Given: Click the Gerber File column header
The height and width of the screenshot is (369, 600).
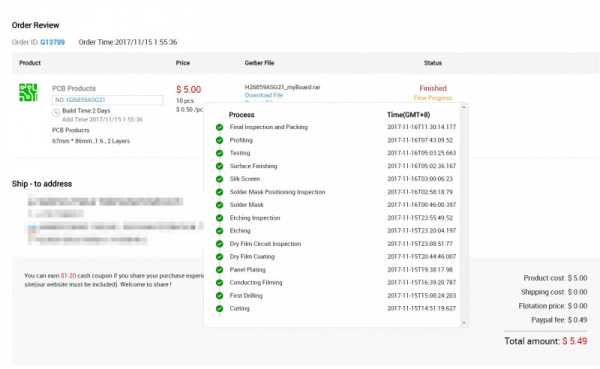Looking at the screenshot, I should 259,63.
